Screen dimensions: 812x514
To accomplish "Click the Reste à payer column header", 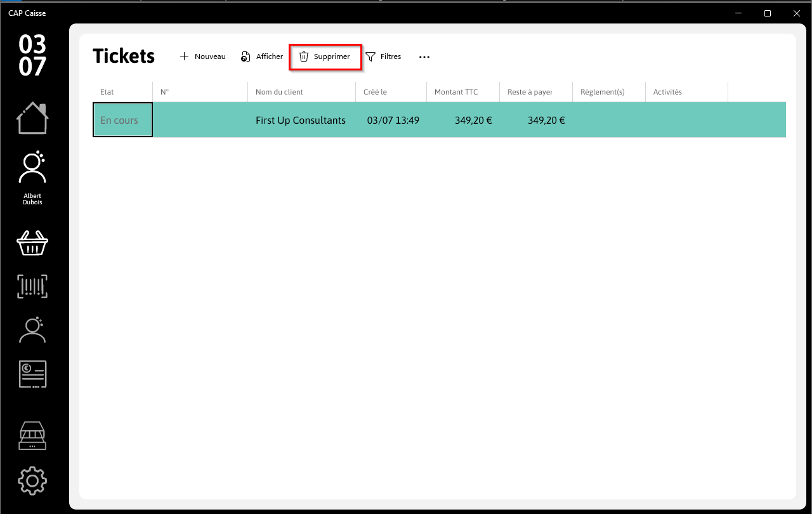I will pos(536,92).
